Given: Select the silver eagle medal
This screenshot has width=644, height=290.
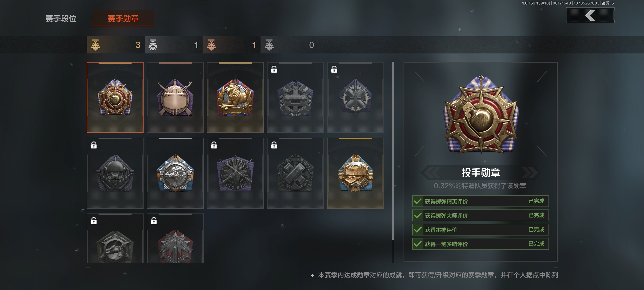Looking at the screenshot, I should (175, 173).
